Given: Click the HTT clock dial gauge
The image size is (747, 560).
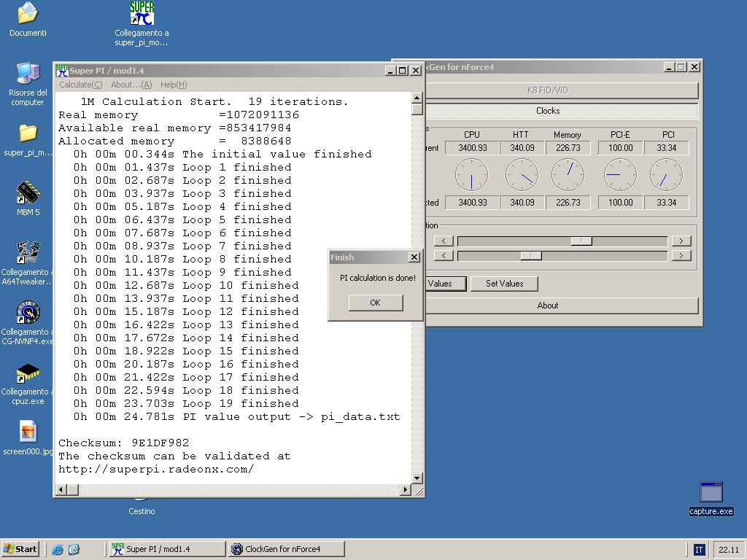Looking at the screenshot, I should (x=522, y=175).
